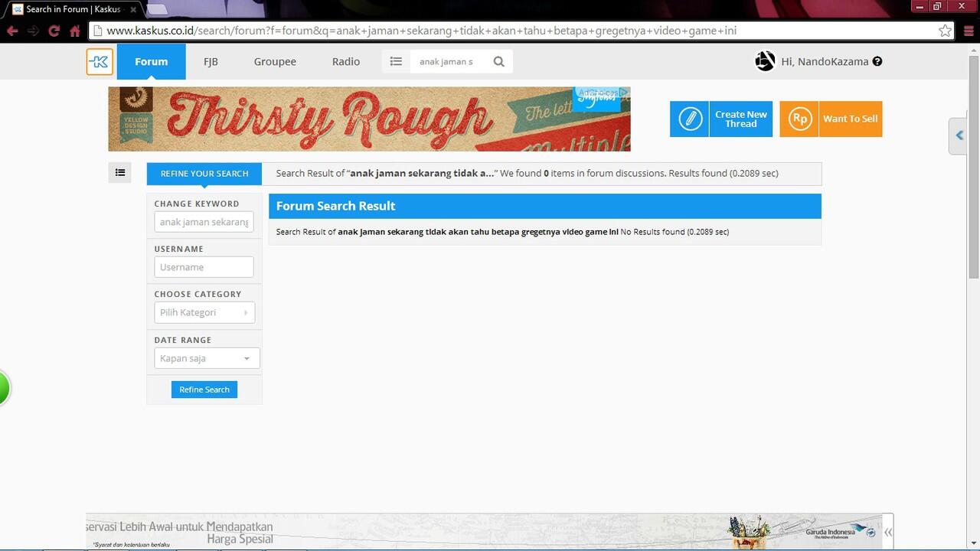Bookmark page with the star icon
Screen dimensions: 980x551
[x=945, y=31]
